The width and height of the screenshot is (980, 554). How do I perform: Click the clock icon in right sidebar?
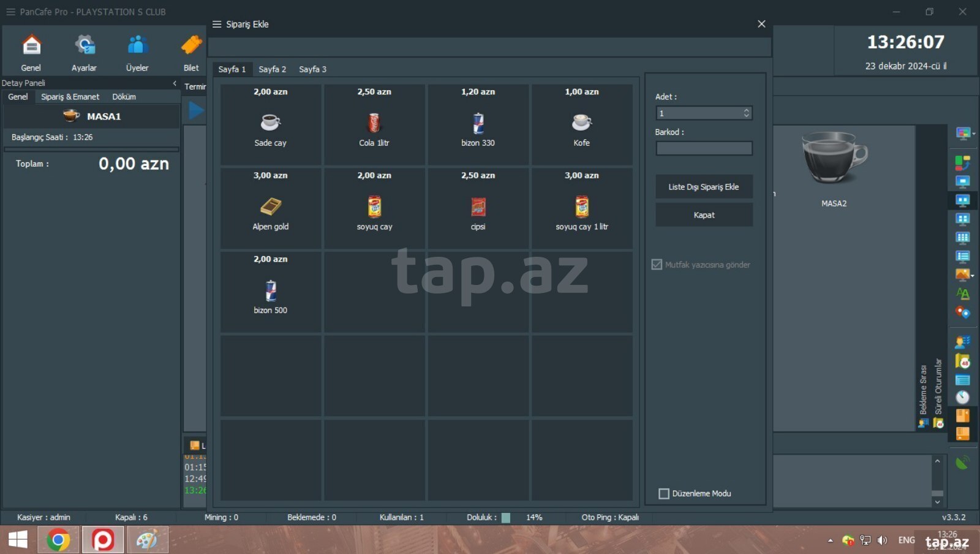click(x=963, y=398)
